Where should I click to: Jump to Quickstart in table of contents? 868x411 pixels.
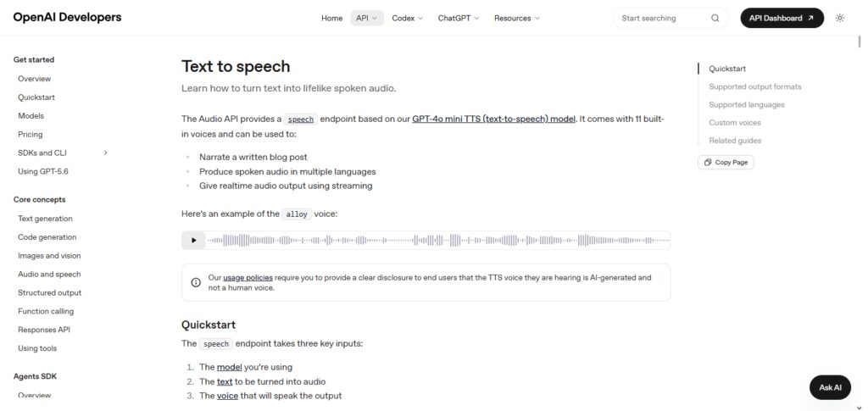click(x=727, y=69)
